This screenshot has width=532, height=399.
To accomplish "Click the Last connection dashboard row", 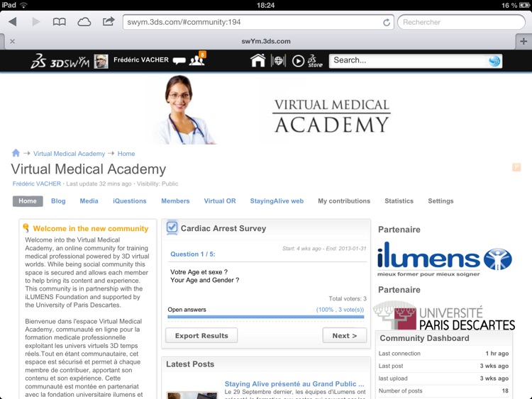I will [444, 354].
